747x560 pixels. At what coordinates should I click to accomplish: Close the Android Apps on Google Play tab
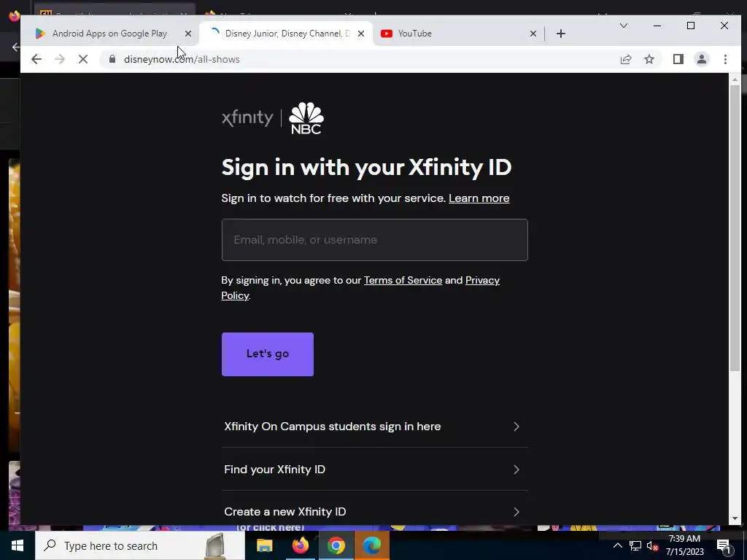188,34
